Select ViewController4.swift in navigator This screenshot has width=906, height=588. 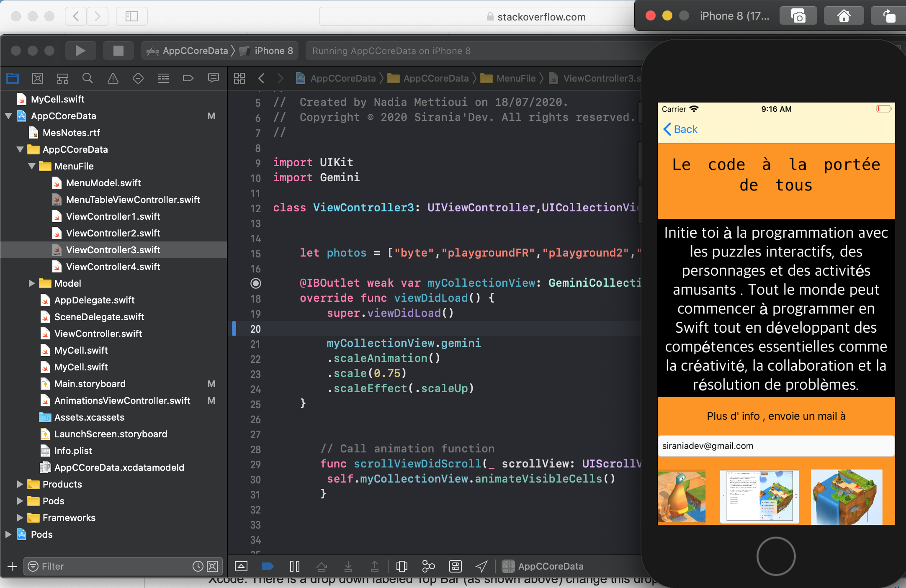[x=113, y=267]
